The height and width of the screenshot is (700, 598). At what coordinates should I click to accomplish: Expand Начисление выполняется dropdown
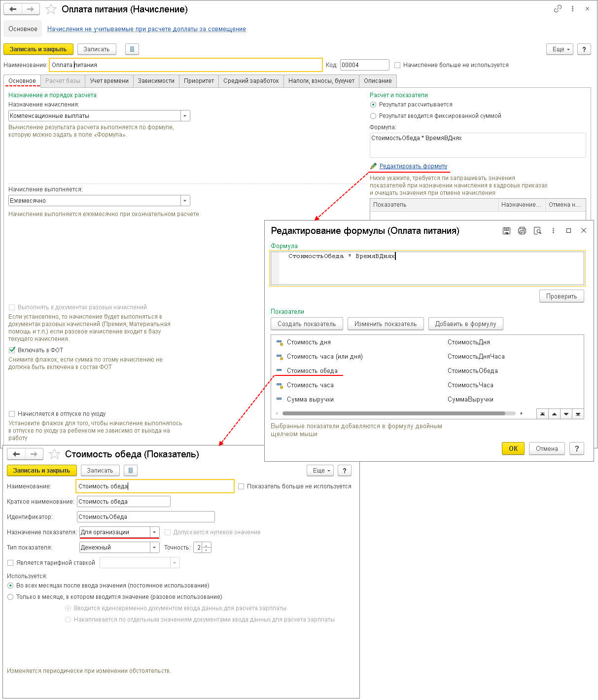click(x=185, y=201)
